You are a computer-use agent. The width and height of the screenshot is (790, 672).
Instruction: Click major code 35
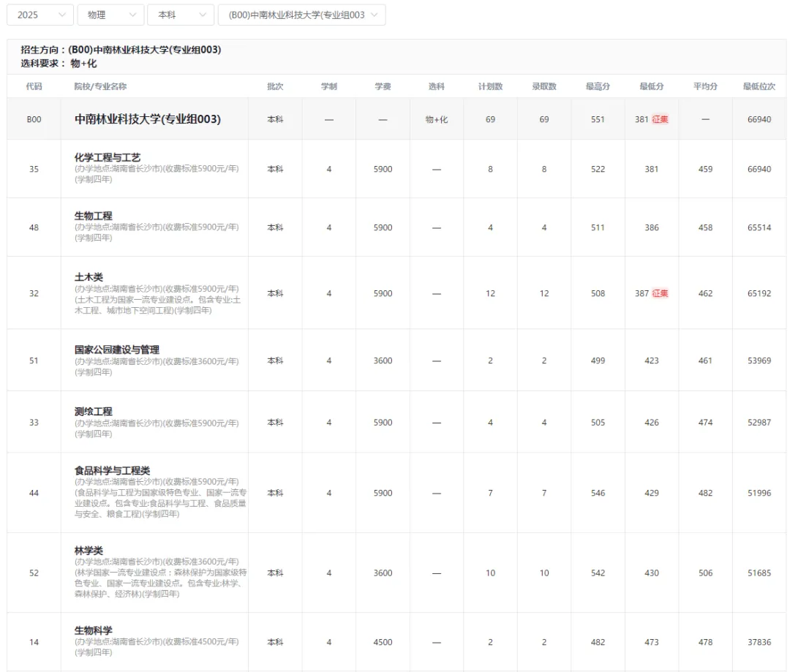click(34, 169)
